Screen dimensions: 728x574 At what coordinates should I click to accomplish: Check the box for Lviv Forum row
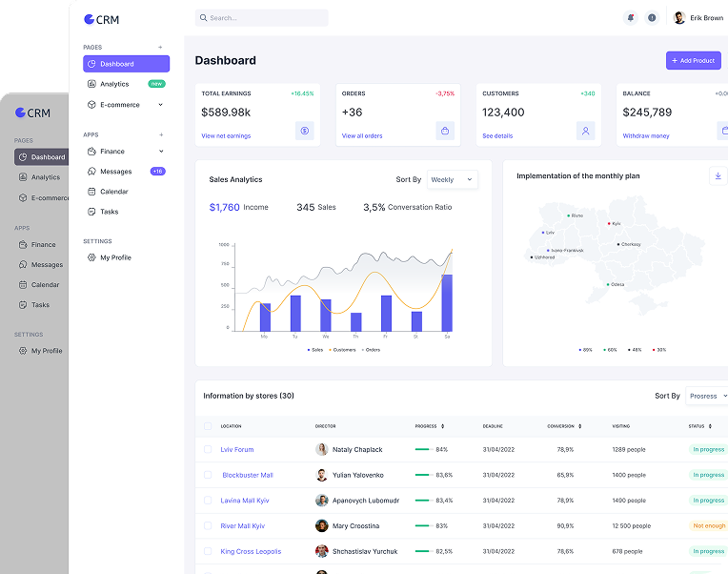click(208, 449)
